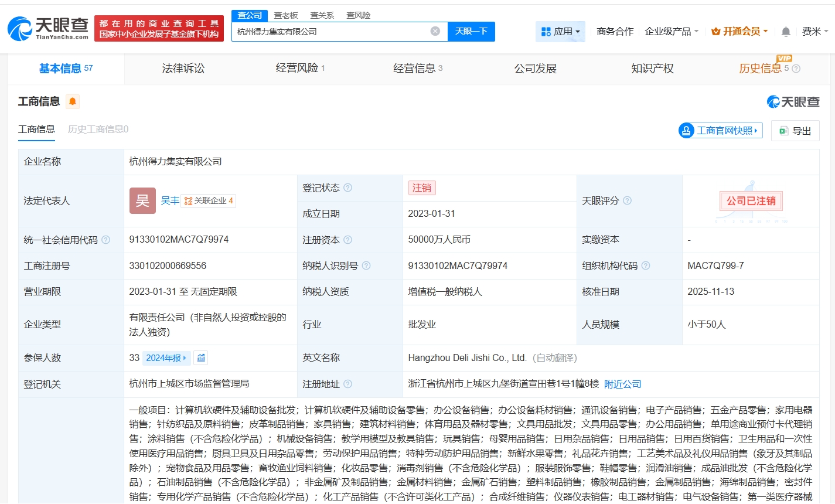Clear the search box with the X icon
Viewport: 835px width, 504px height.
[x=435, y=32]
